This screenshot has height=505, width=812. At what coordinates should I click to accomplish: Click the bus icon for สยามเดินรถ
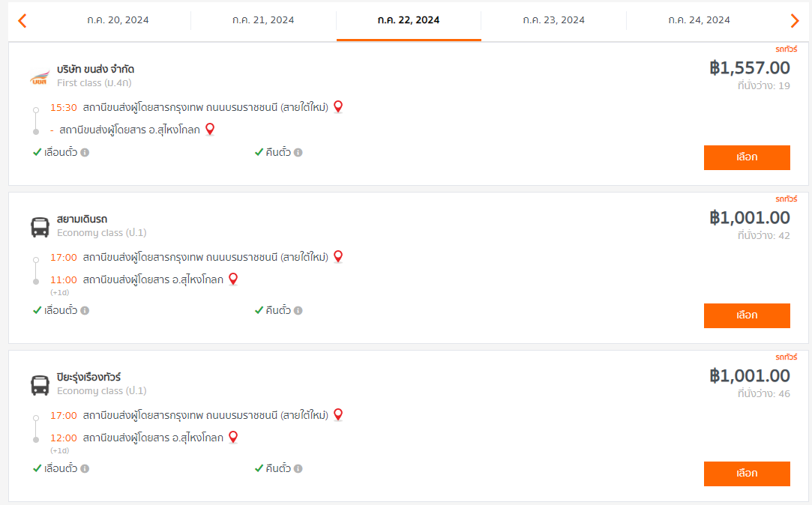40,227
